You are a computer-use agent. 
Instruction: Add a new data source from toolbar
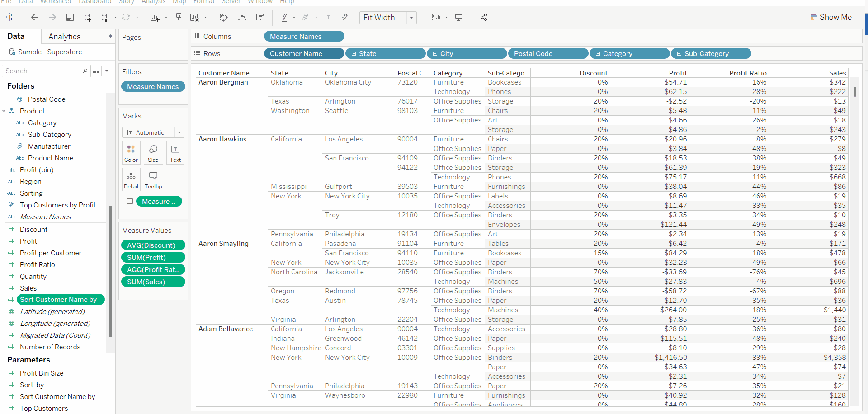[88, 17]
